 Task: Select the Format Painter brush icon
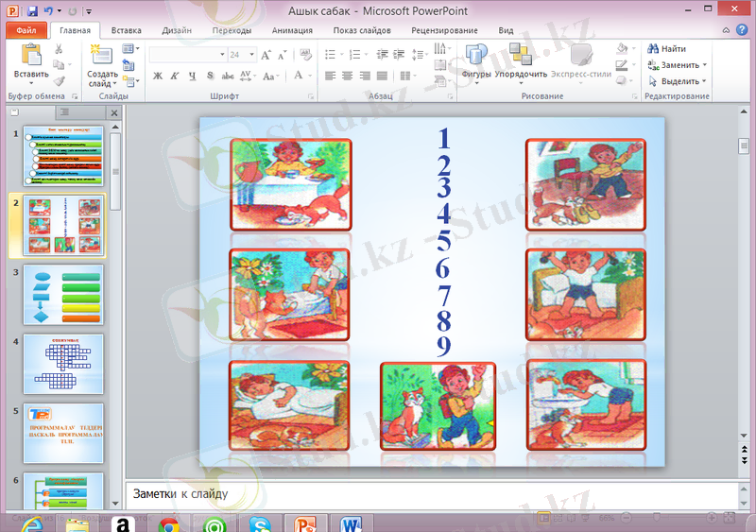[59, 81]
